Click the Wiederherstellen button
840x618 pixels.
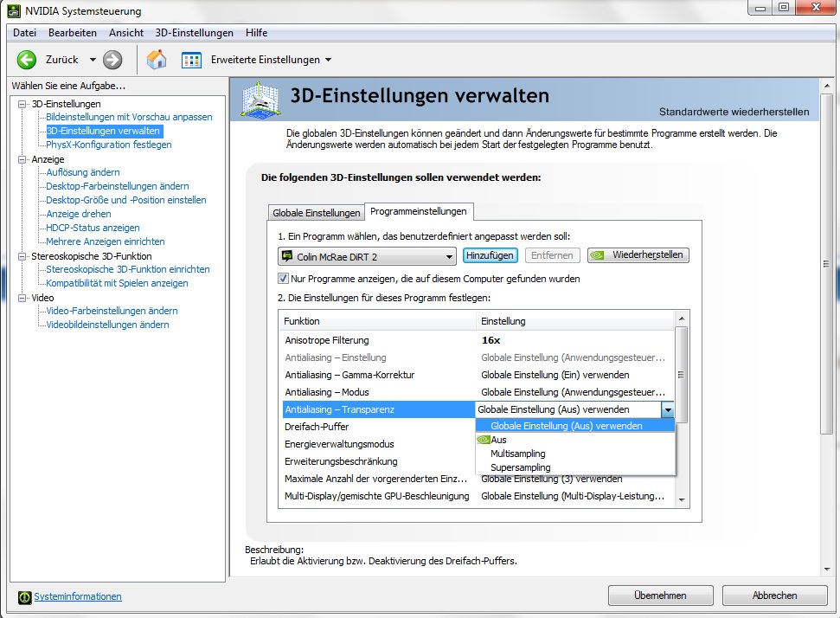[x=638, y=255]
